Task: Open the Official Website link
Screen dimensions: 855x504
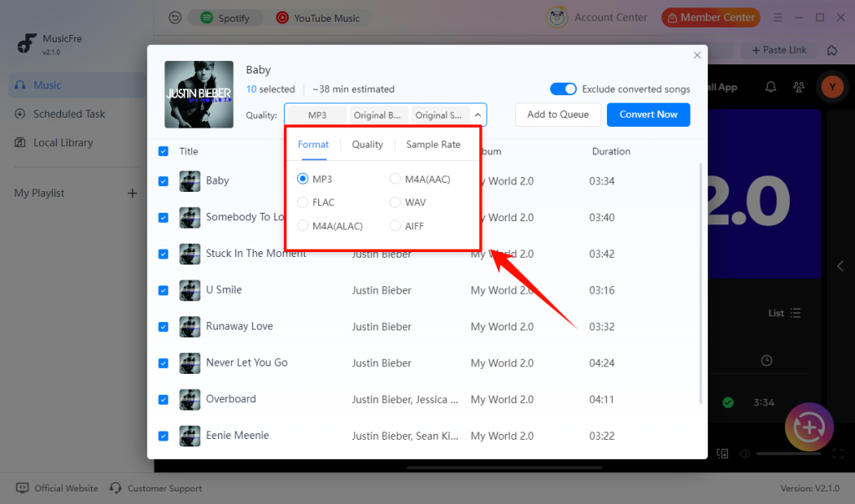Action: point(66,488)
